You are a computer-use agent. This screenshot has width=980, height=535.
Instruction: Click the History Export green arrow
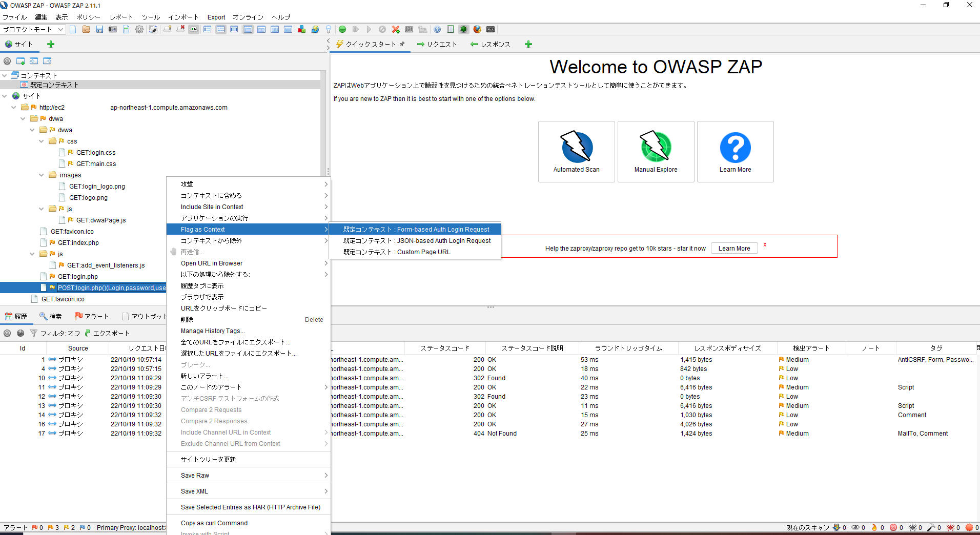click(x=88, y=333)
